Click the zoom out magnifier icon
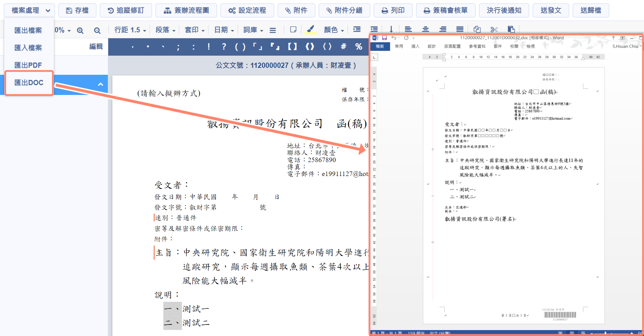644x336 pixels. 97,31
